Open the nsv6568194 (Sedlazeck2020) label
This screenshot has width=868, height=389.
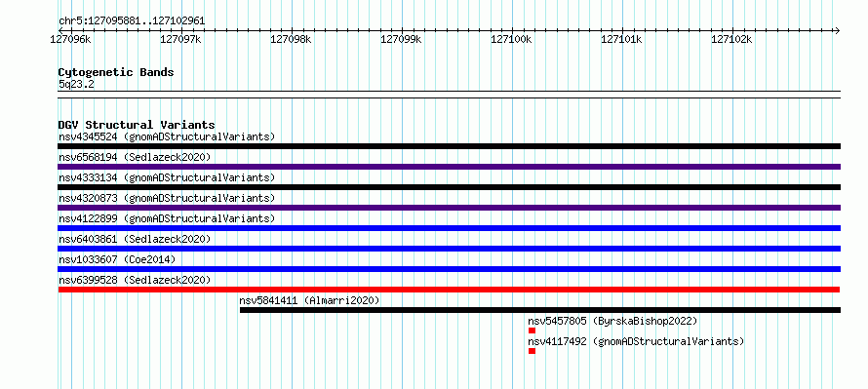click(135, 157)
